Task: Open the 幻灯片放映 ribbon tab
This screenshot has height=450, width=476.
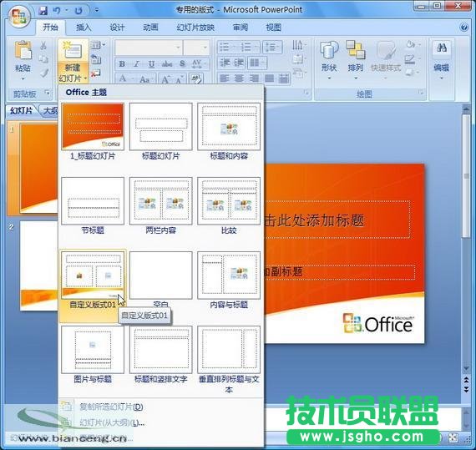Action: [195, 28]
